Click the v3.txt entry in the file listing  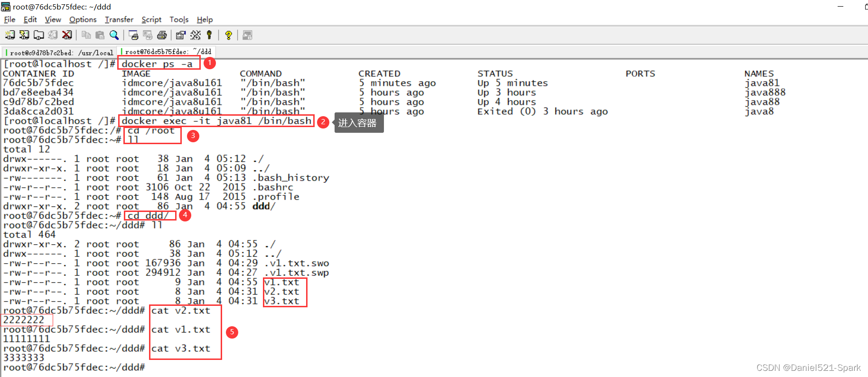[282, 301]
